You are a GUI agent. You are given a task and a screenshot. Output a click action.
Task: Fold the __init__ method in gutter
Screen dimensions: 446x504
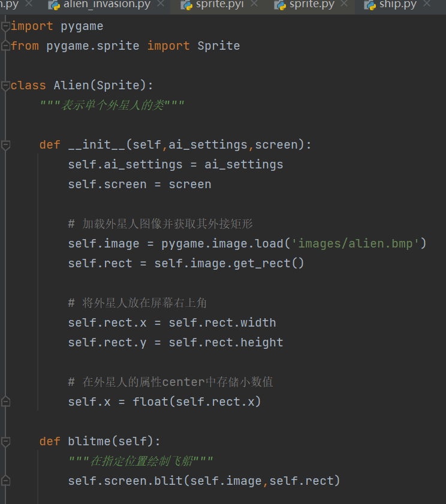point(5,144)
